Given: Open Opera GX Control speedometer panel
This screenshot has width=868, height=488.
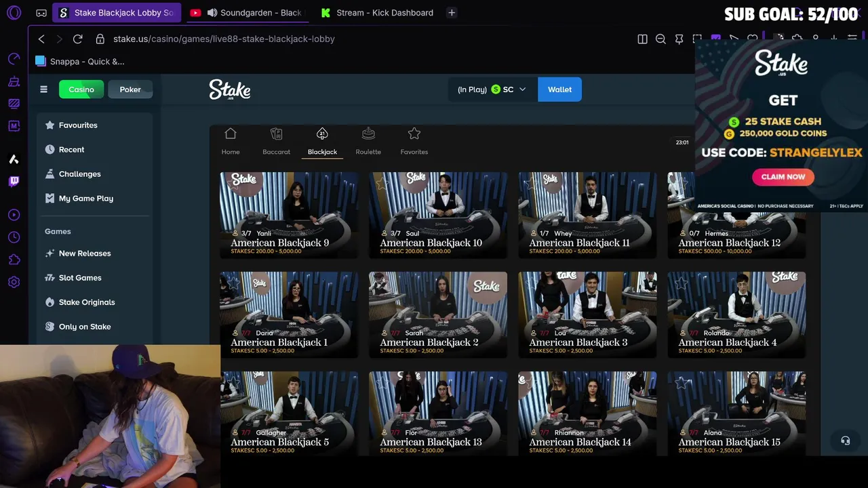Looking at the screenshot, I should click(14, 59).
